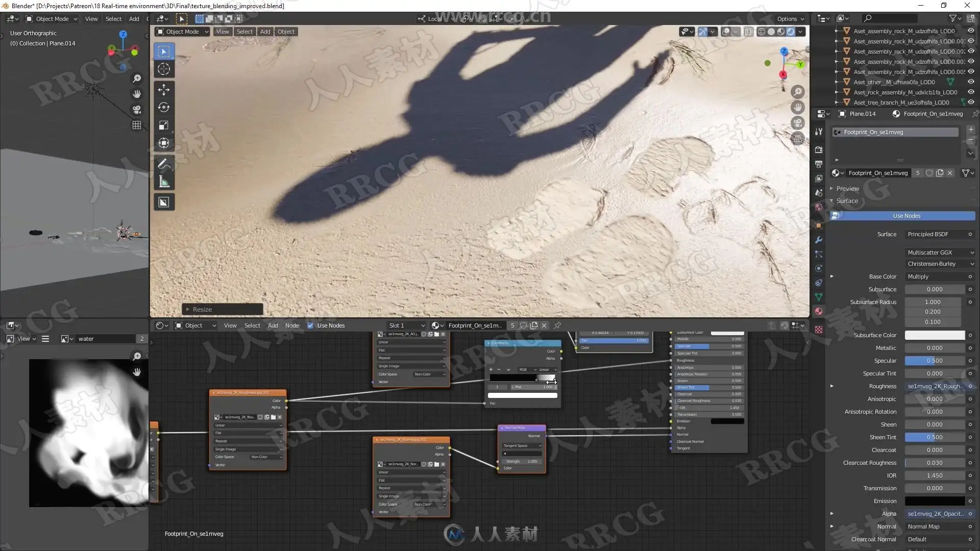The image size is (980, 551).
Task: Click the water image name field
Action: pos(105,339)
